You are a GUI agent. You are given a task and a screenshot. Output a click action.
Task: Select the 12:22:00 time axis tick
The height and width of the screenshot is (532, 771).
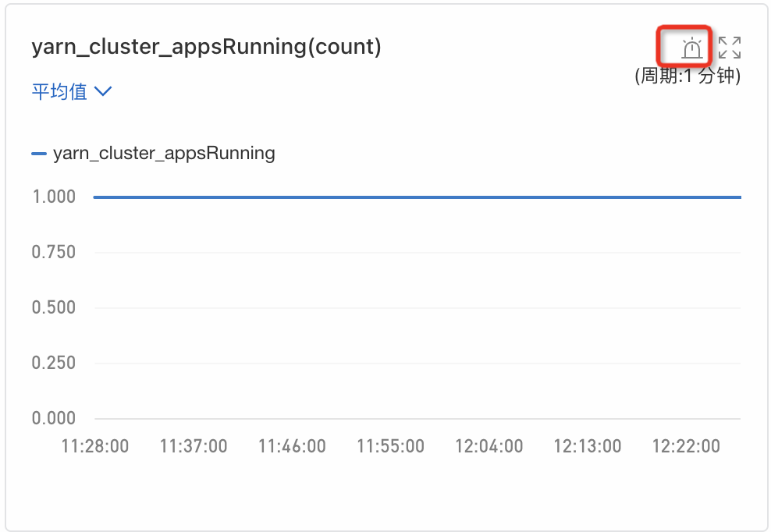pos(685,446)
